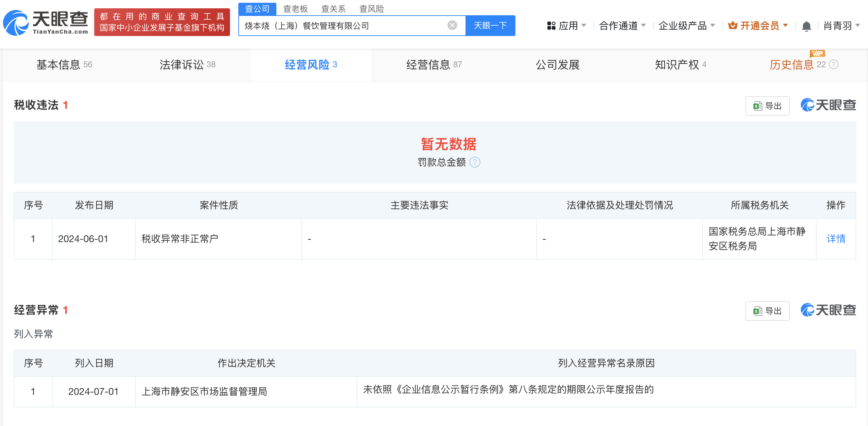Click help icon beside 罚款总金额
Screen dimensions: 868x426
coord(475,162)
